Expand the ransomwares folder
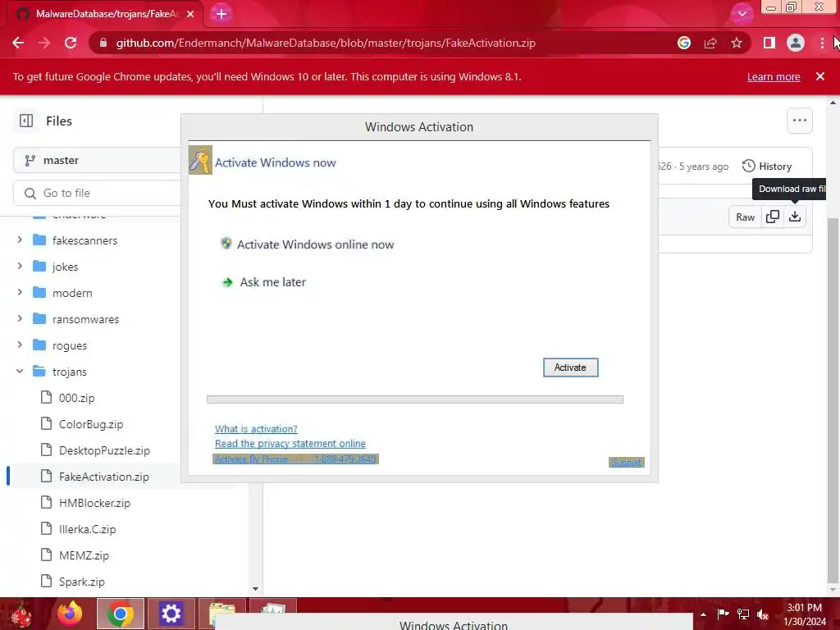This screenshot has height=630, width=840. [20, 319]
